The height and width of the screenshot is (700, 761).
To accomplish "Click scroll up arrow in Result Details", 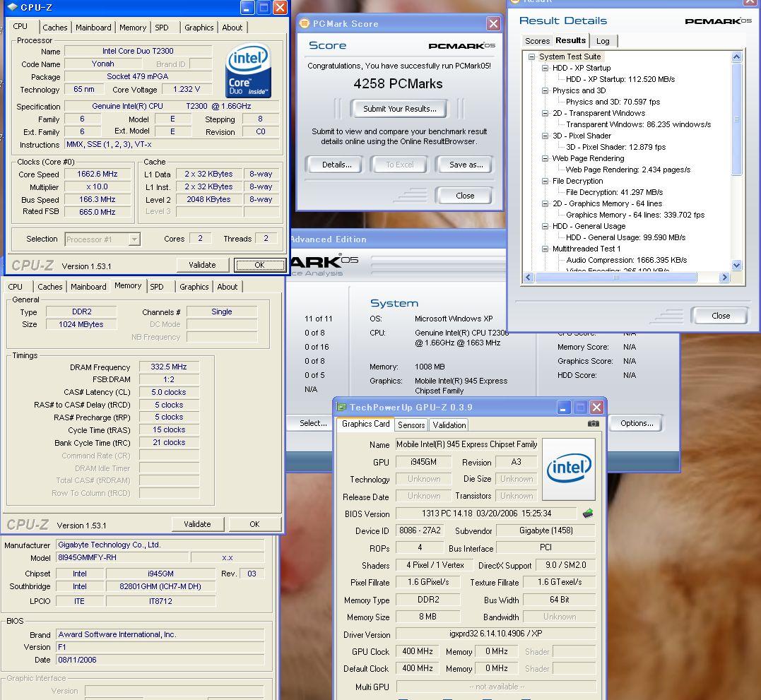I will coord(736,57).
